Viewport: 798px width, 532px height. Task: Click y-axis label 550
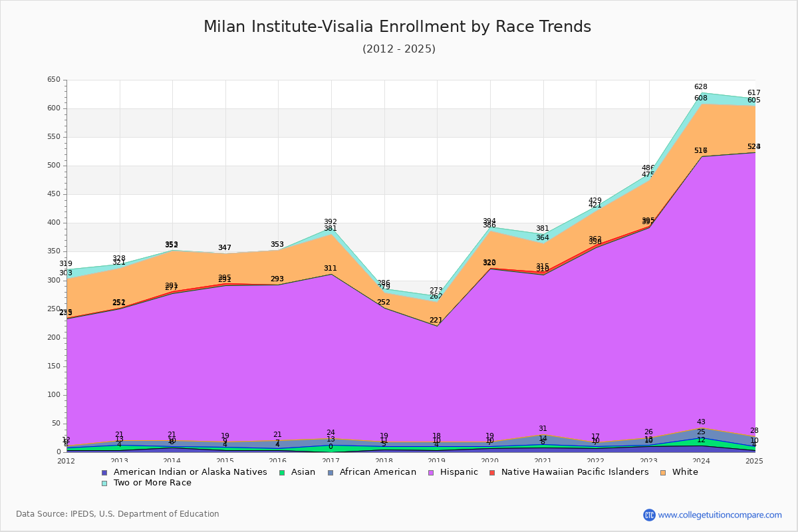click(54, 137)
